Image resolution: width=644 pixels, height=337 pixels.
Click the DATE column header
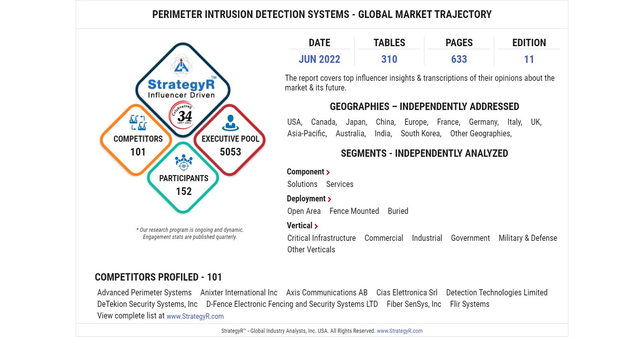click(319, 43)
